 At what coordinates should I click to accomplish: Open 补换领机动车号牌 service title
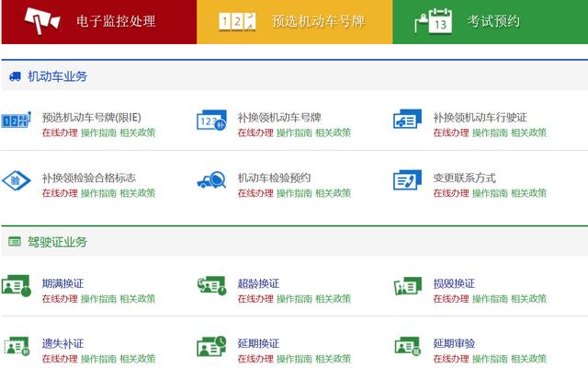pyautogui.click(x=279, y=118)
